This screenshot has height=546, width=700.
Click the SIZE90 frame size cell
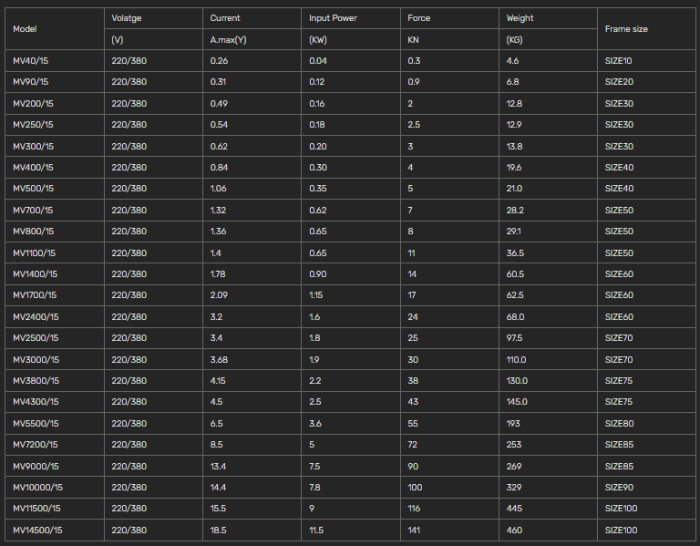[619, 487]
